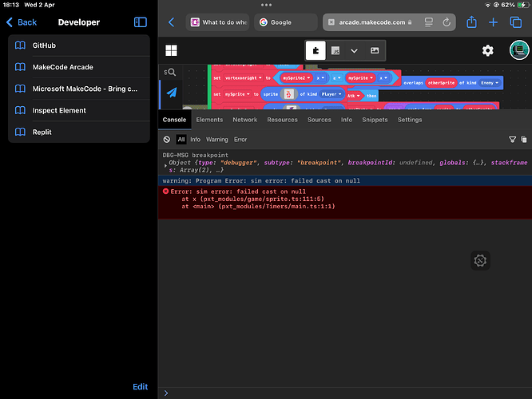Open the GitHub bookmark
Screen dimensions: 532x399
[79, 45]
